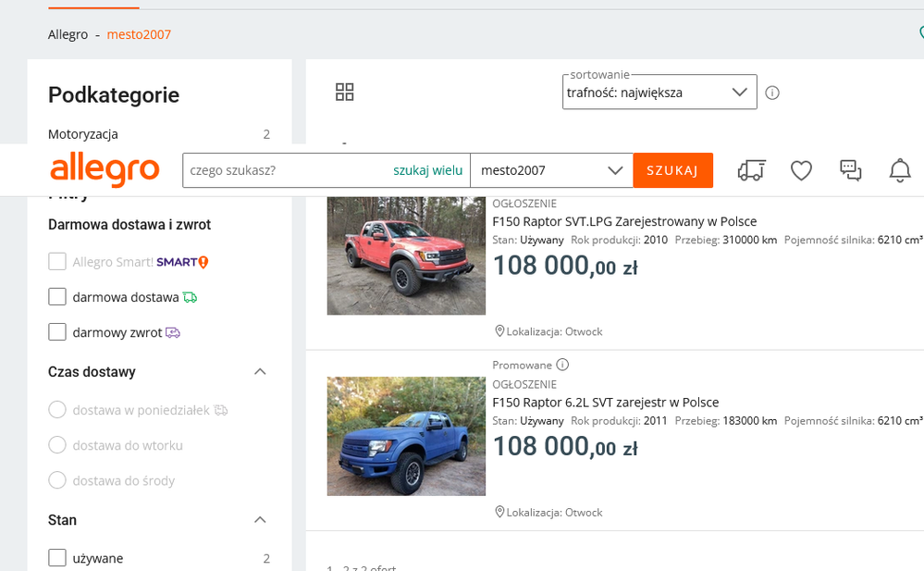924x571 pixels.
Task: Enable the darmowy zwrot checkbox
Action: [57, 332]
